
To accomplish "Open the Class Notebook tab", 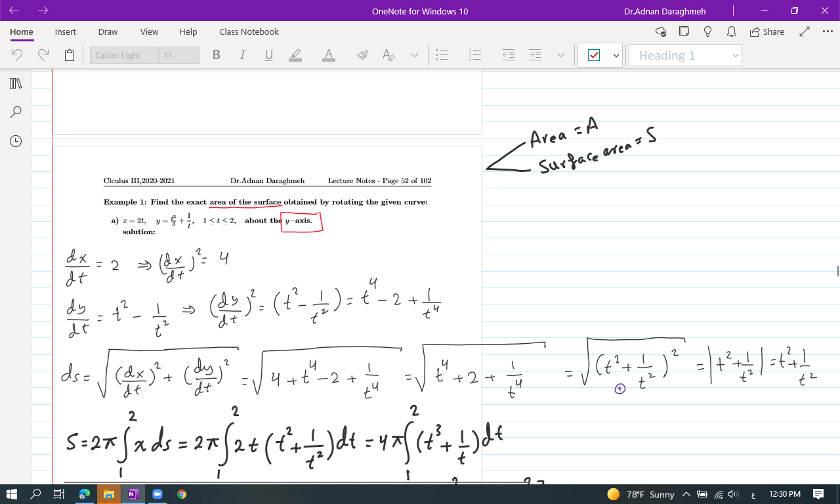I will pos(249,31).
